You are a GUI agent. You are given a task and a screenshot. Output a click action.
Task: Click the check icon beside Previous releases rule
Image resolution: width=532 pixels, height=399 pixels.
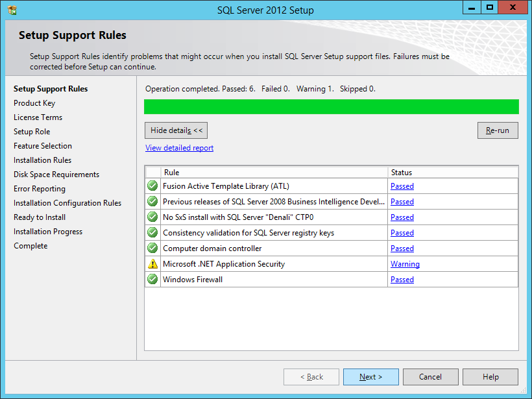(x=152, y=201)
